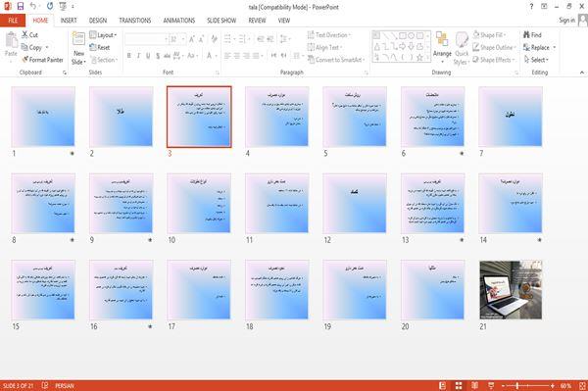The image size is (588, 391).
Task: Open the TRANSITIONS ribbon tab
Action: click(135, 21)
